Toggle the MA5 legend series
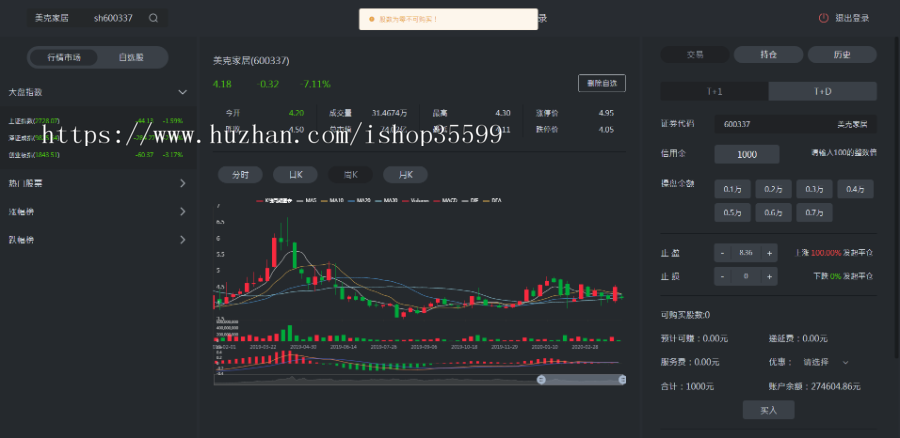900x438 pixels. [306, 201]
